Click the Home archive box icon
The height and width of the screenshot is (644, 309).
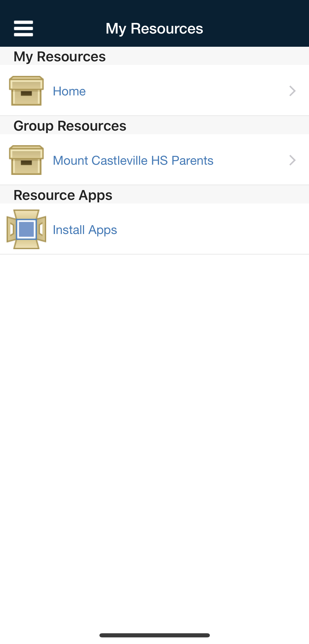click(x=26, y=91)
